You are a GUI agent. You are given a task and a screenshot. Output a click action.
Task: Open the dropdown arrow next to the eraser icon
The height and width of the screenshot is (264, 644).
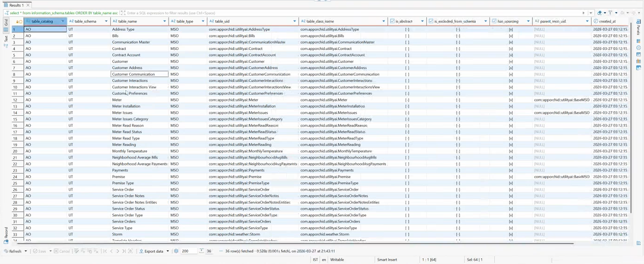coord(605,13)
